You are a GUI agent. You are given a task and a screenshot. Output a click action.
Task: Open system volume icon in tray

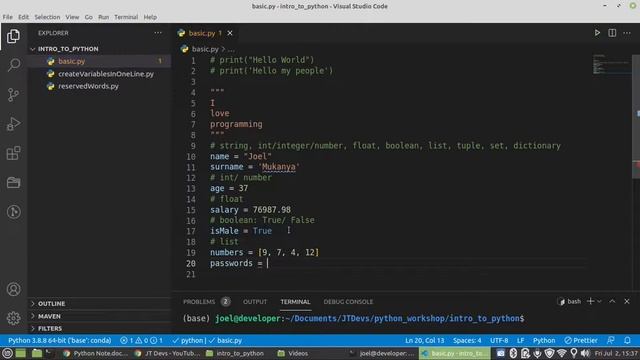pos(585,353)
